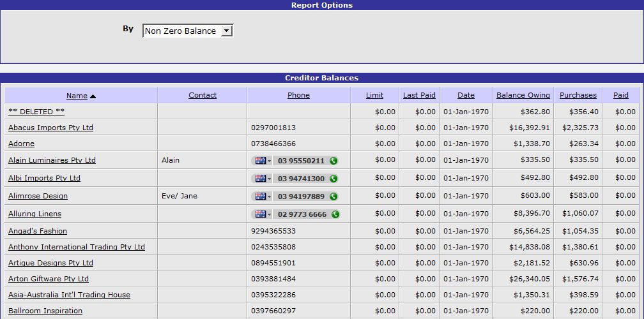The width and height of the screenshot is (644, 319).
Task: Select purchases amount $1,576.74
Action: [580, 279]
